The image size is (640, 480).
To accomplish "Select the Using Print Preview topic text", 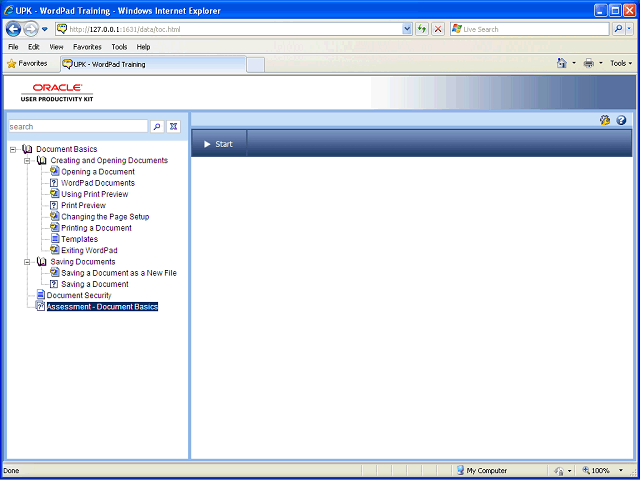I will tap(95, 194).
